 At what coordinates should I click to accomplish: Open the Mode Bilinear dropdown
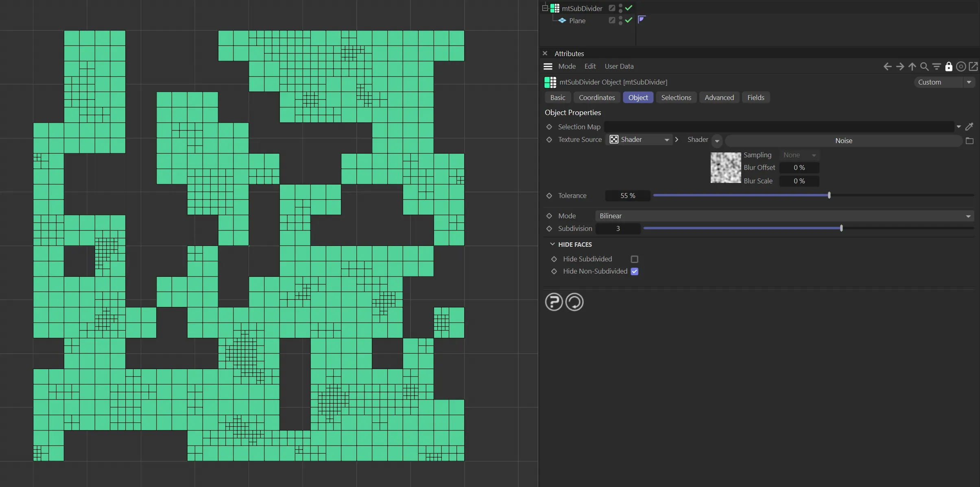(x=784, y=216)
